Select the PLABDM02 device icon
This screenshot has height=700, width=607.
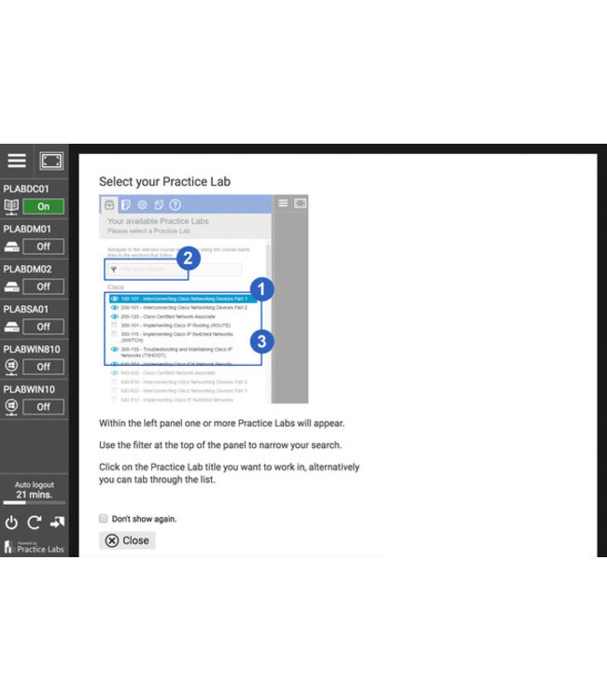point(12,287)
